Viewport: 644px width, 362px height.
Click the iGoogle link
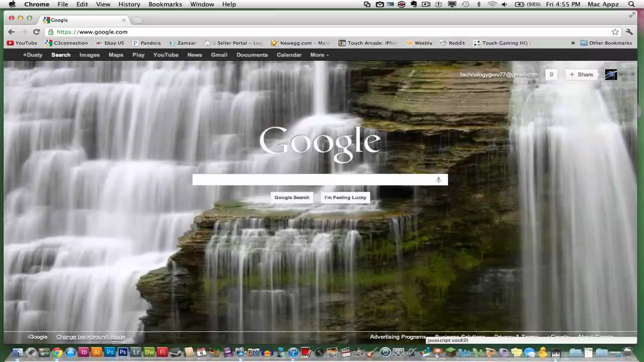coord(38,337)
